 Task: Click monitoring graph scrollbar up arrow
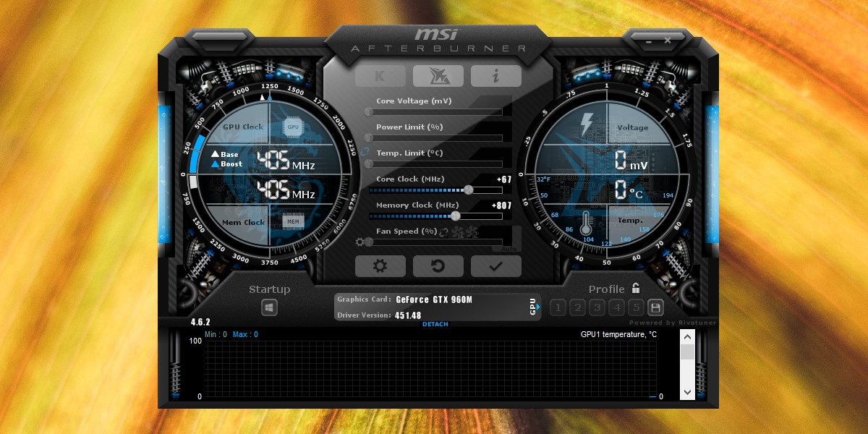tap(687, 336)
